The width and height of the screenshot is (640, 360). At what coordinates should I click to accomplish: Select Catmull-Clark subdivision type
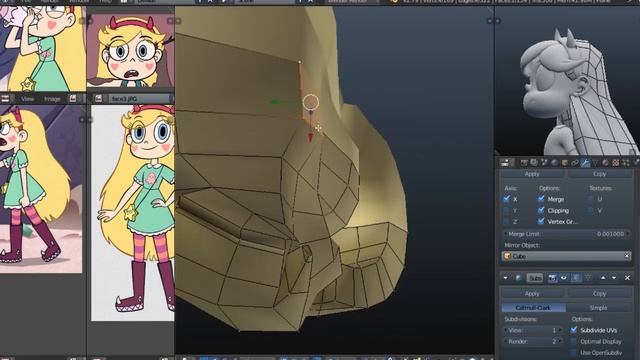coord(533,307)
